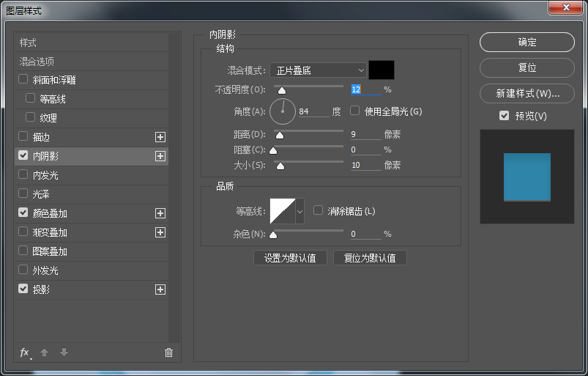Click the 复位 button
Screen dimensions: 588x376
tap(527, 67)
